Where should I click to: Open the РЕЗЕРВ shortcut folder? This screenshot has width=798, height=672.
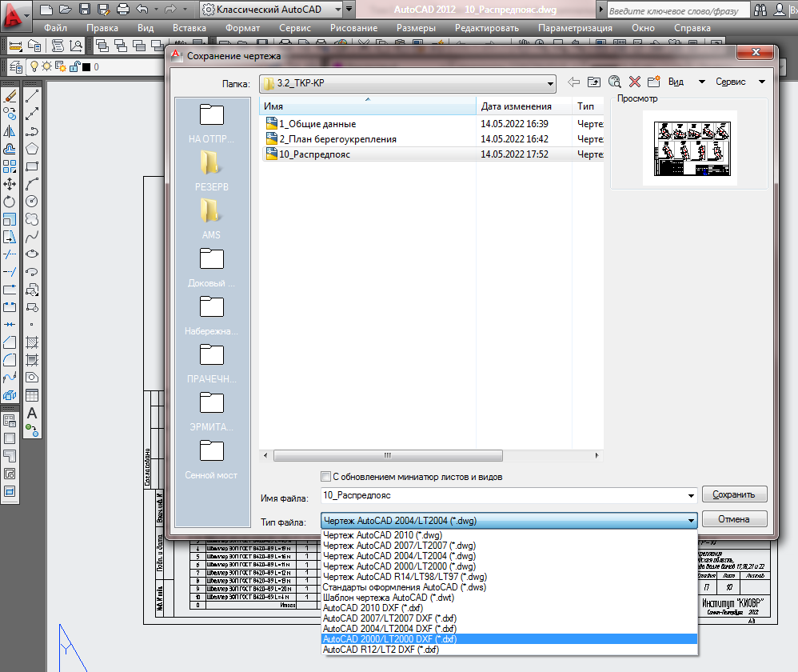(x=211, y=170)
